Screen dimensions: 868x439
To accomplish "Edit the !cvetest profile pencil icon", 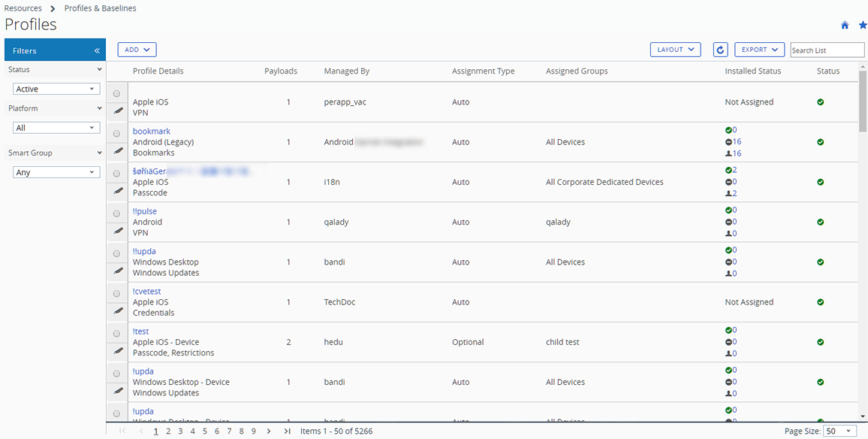I will click(117, 311).
